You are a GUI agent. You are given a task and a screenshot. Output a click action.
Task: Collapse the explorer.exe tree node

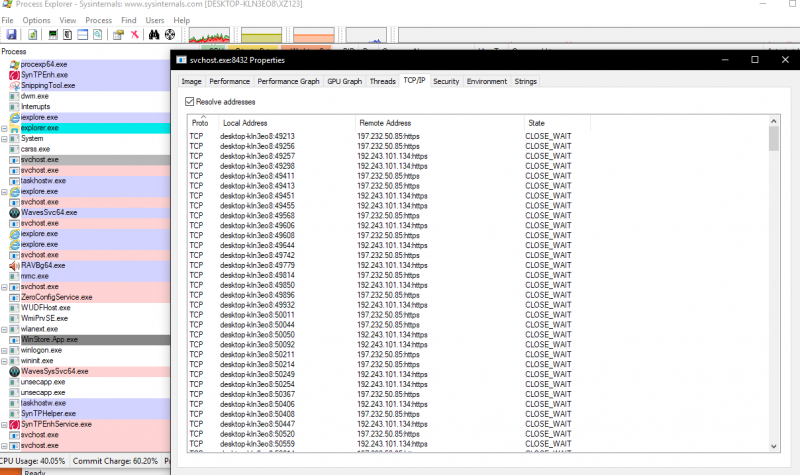click(4, 128)
